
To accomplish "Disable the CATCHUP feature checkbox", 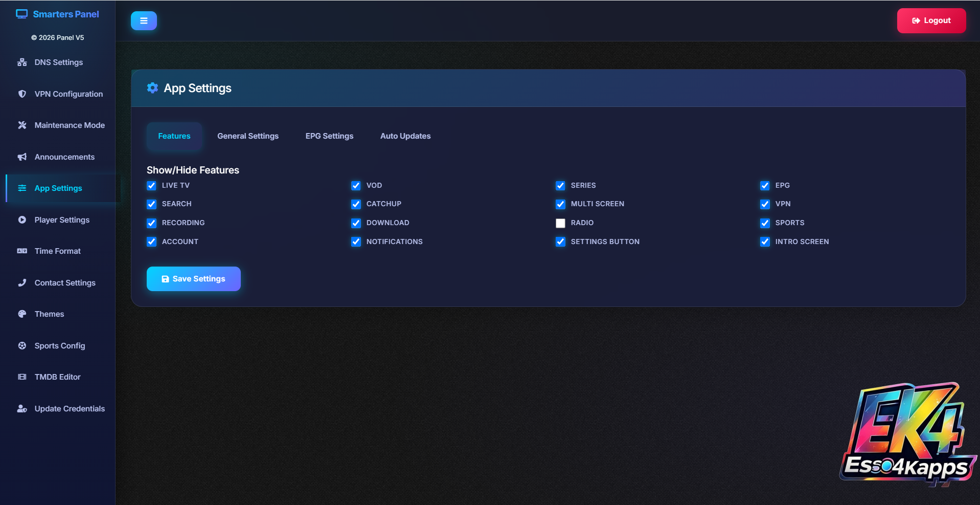I will (x=356, y=204).
